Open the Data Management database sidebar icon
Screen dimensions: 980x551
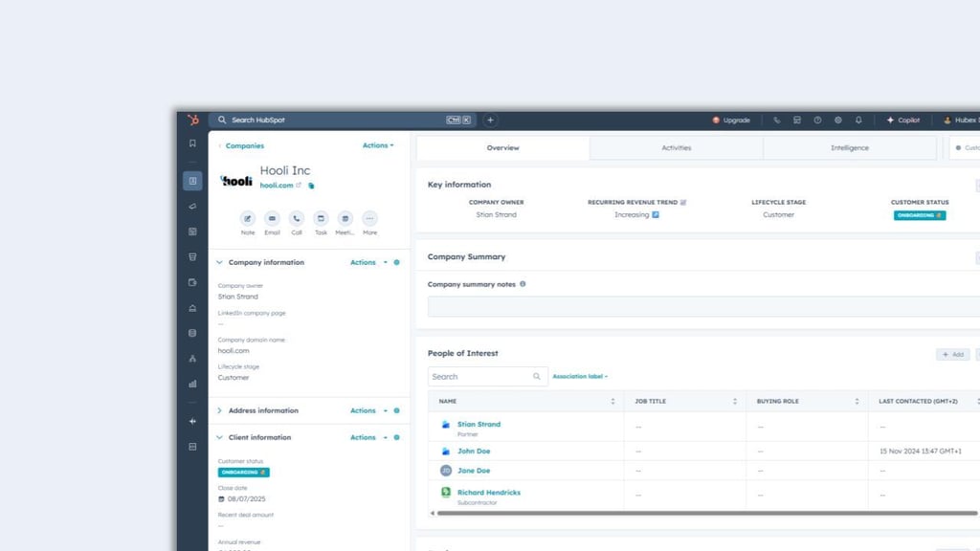[x=192, y=333]
